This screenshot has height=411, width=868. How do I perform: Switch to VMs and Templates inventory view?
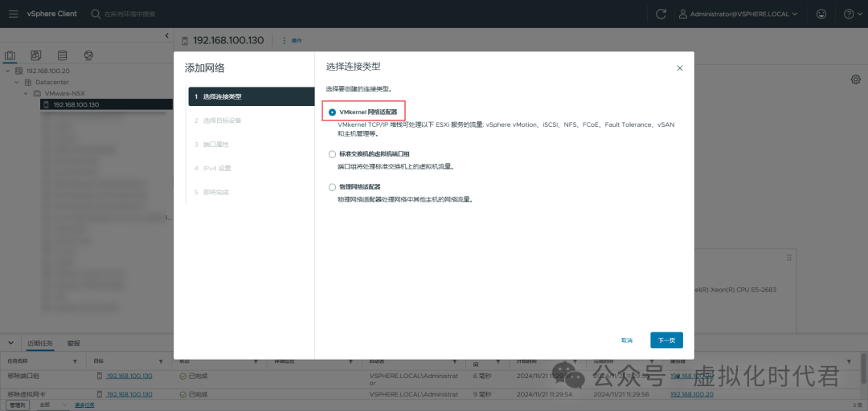[x=36, y=55]
